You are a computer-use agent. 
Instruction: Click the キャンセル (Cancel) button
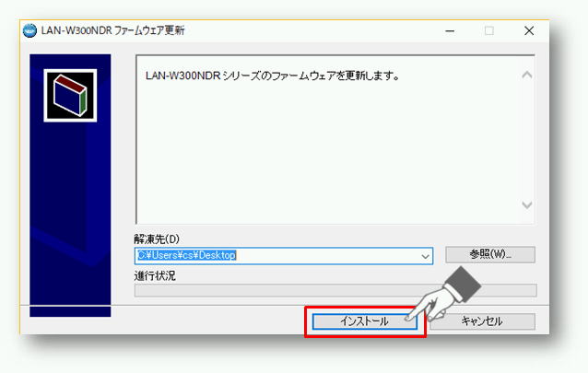pyautogui.click(x=482, y=321)
